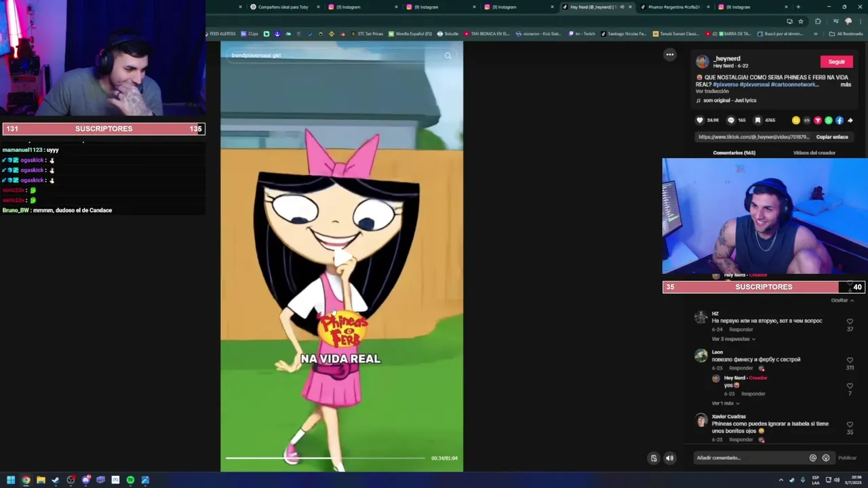Image resolution: width=868 pixels, height=488 pixels.
Task: Mute the TikTok video speaker button
Action: (x=669, y=458)
